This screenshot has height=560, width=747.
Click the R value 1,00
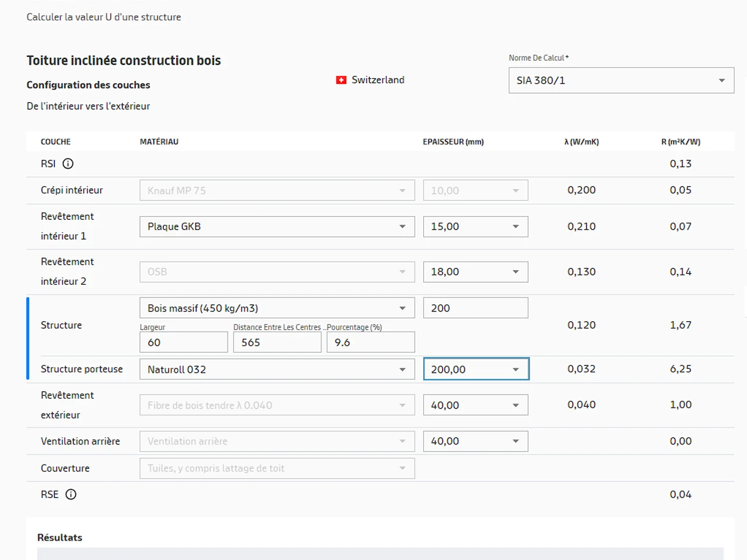click(x=681, y=404)
